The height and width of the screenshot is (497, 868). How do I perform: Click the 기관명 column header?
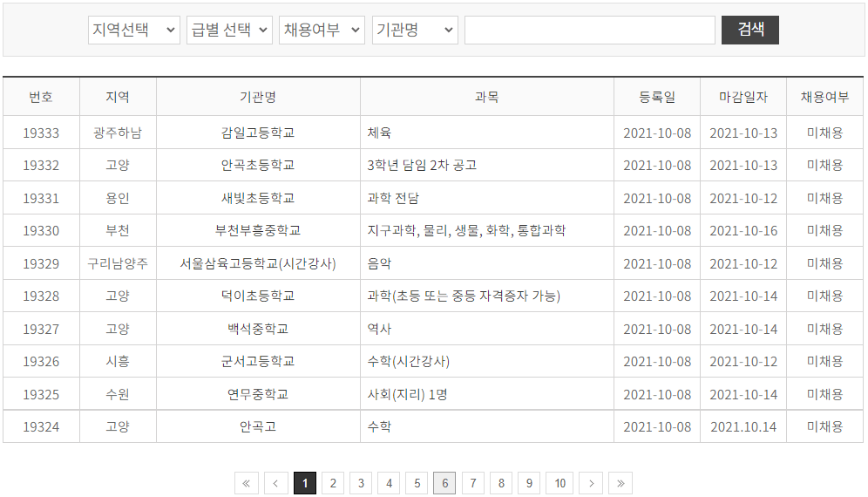tap(258, 97)
